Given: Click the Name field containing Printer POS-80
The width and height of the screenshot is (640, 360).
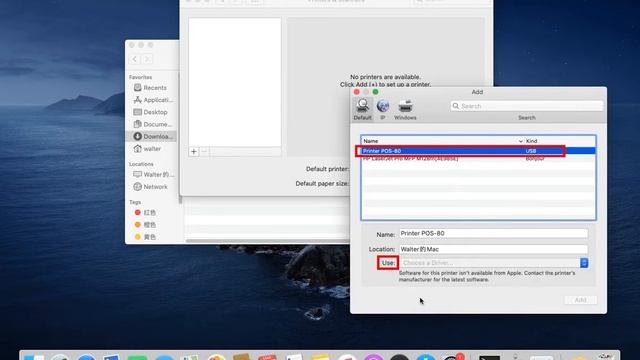Looking at the screenshot, I should pyautogui.click(x=493, y=233).
